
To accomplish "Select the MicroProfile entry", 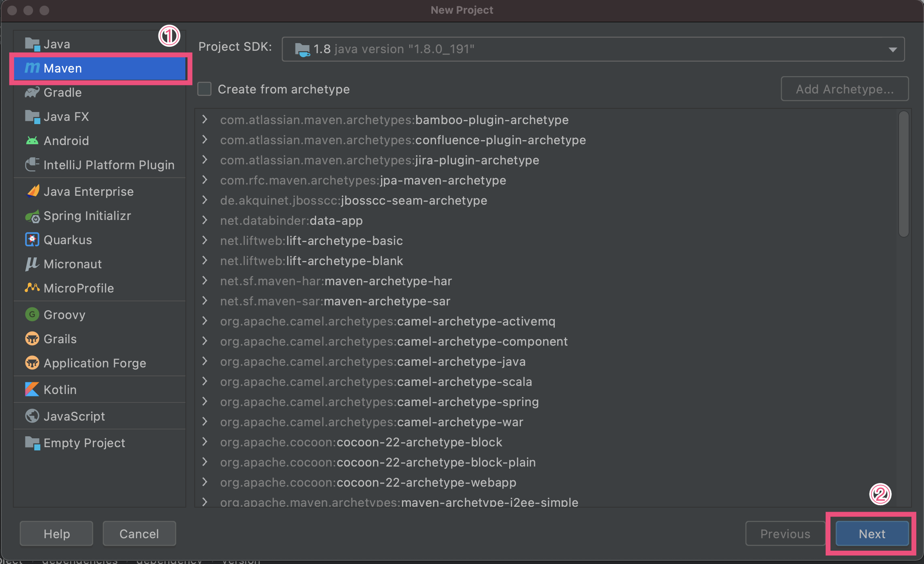I will (79, 288).
